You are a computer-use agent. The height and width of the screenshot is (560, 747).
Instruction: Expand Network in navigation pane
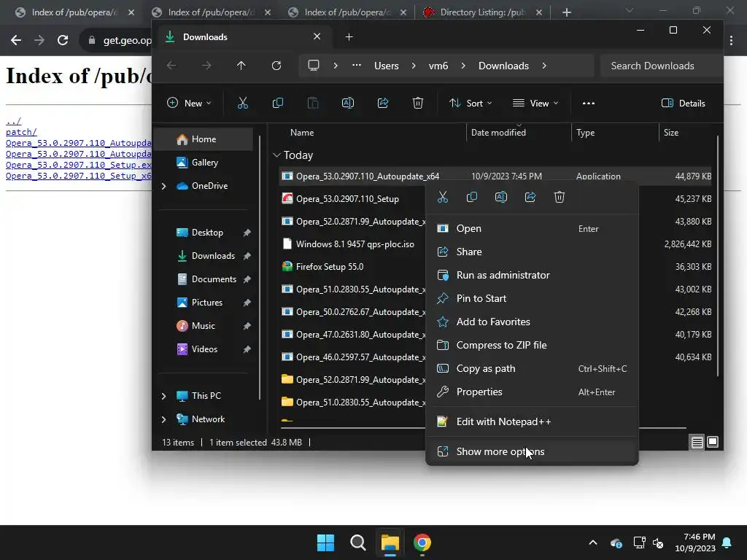click(x=164, y=419)
